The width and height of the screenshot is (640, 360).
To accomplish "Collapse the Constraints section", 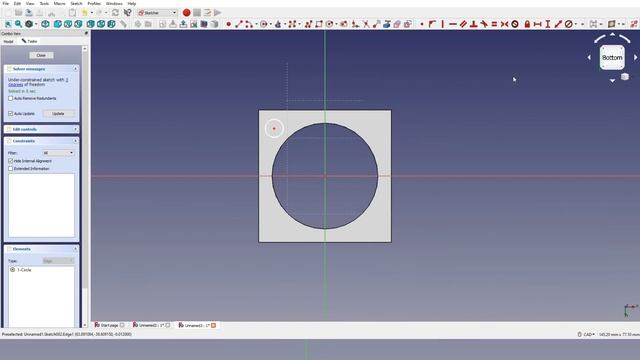I will 76,141.
